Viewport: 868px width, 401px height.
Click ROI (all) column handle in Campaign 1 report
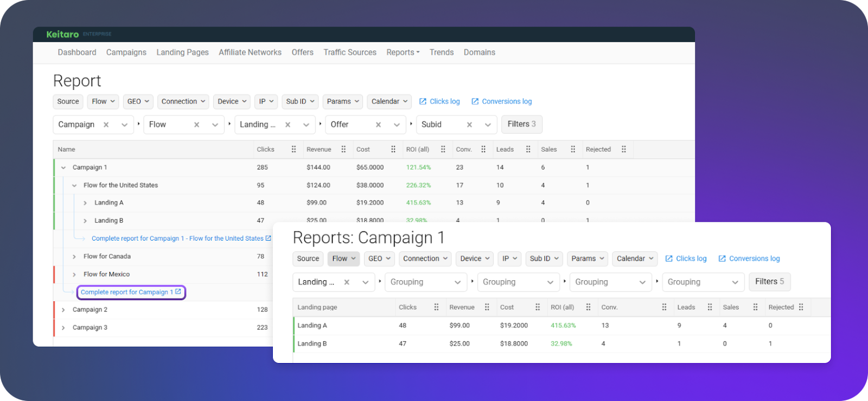tap(588, 307)
